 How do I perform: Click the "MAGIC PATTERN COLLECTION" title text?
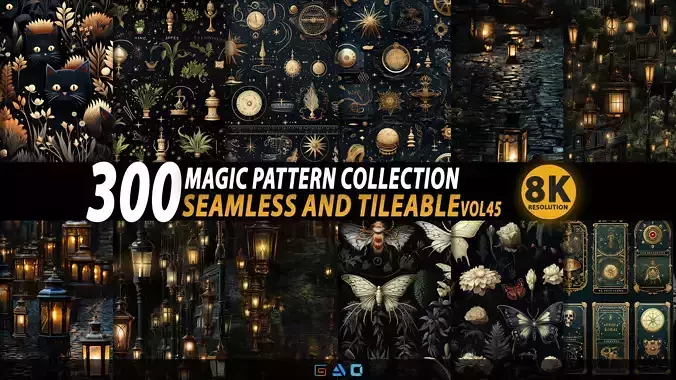[322, 178]
